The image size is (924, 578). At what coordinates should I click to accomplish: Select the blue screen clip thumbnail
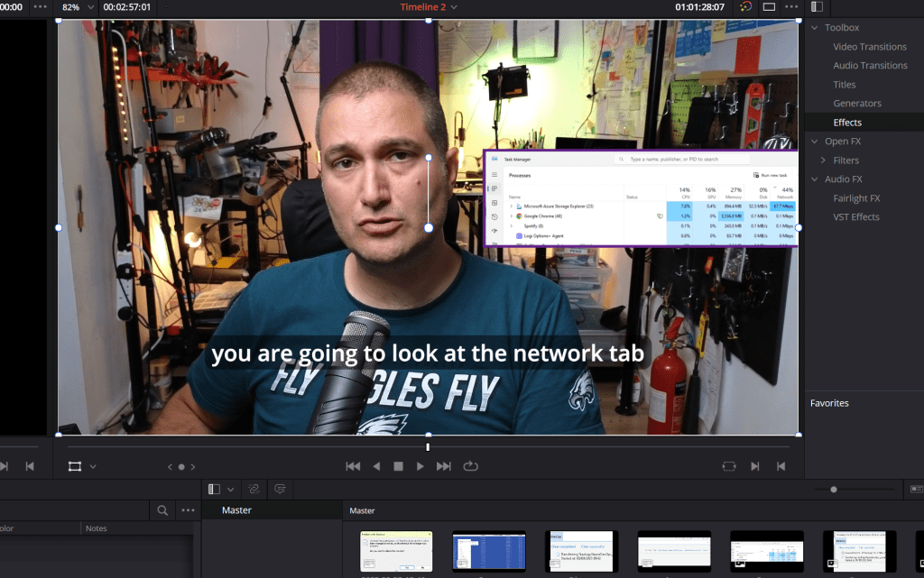coord(488,552)
